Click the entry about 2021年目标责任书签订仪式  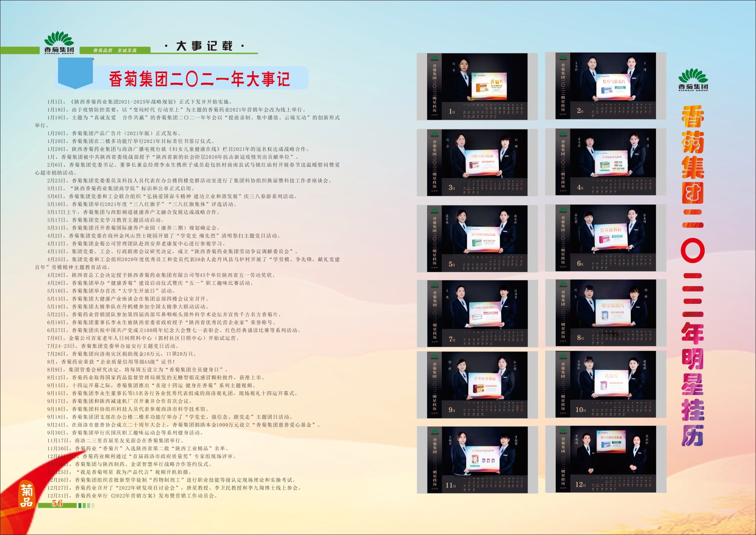131,141
